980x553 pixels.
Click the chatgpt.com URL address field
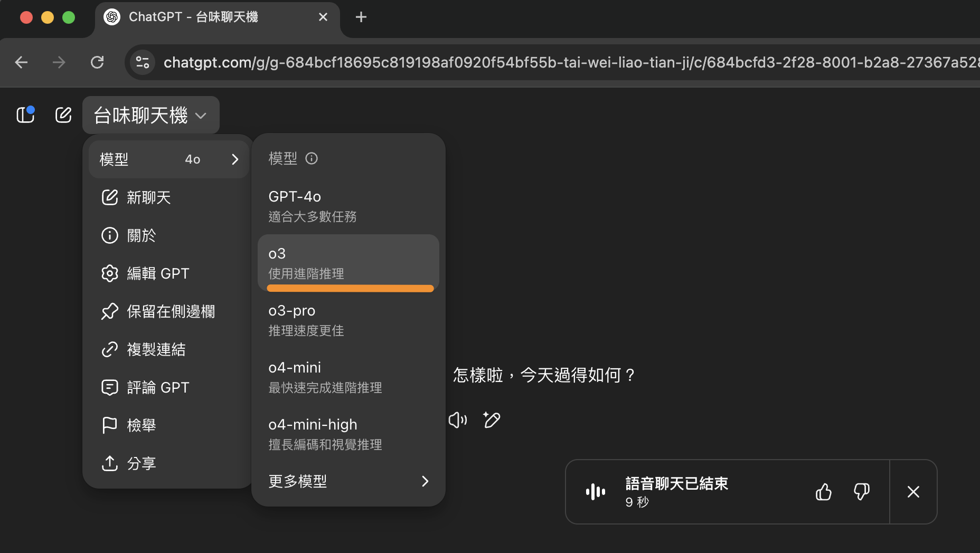[570, 62]
